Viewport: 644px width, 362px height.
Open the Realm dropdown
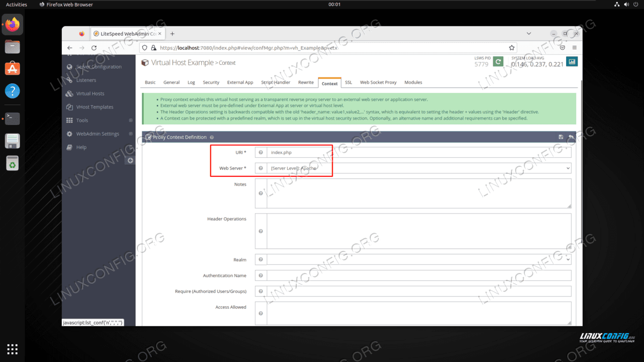coord(419,260)
